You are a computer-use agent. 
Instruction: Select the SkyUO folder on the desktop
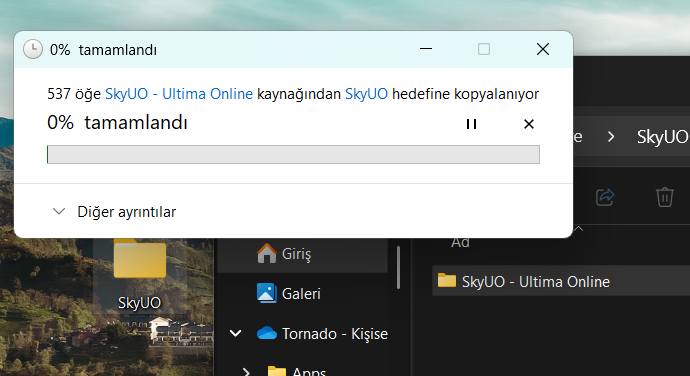tap(139, 276)
